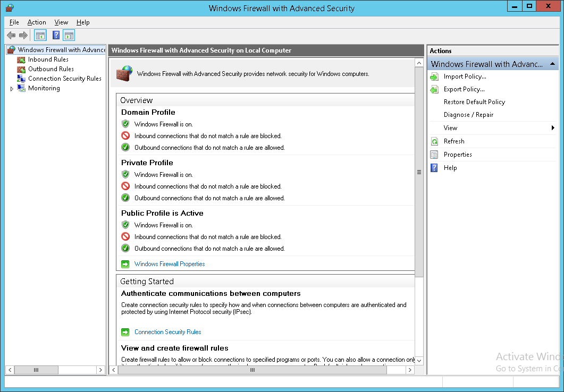Click the title bar application icon
The width and height of the screenshot is (564, 392).
pos(10,8)
